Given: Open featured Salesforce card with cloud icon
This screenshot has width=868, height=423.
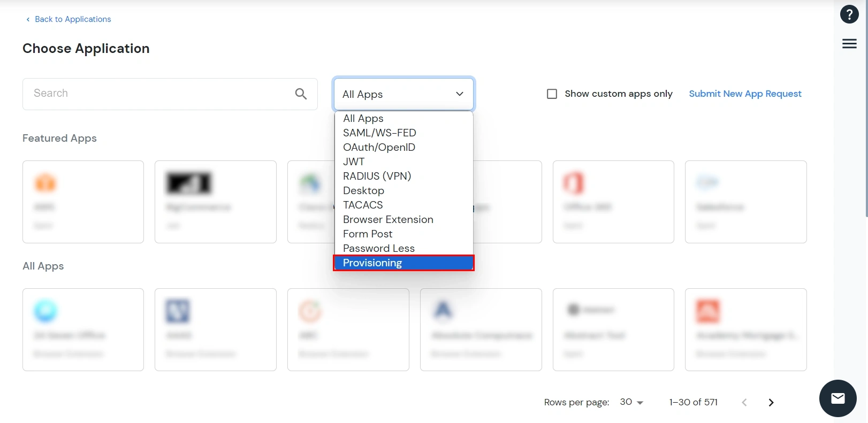Looking at the screenshot, I should pyautogui.click(x=746, y=202).
